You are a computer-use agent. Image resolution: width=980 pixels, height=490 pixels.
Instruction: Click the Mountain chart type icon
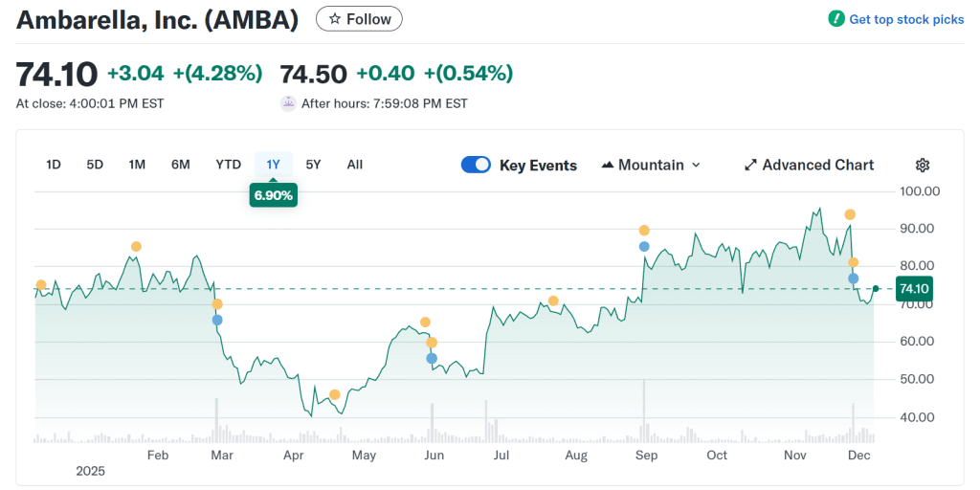click(x=607, y=165)
